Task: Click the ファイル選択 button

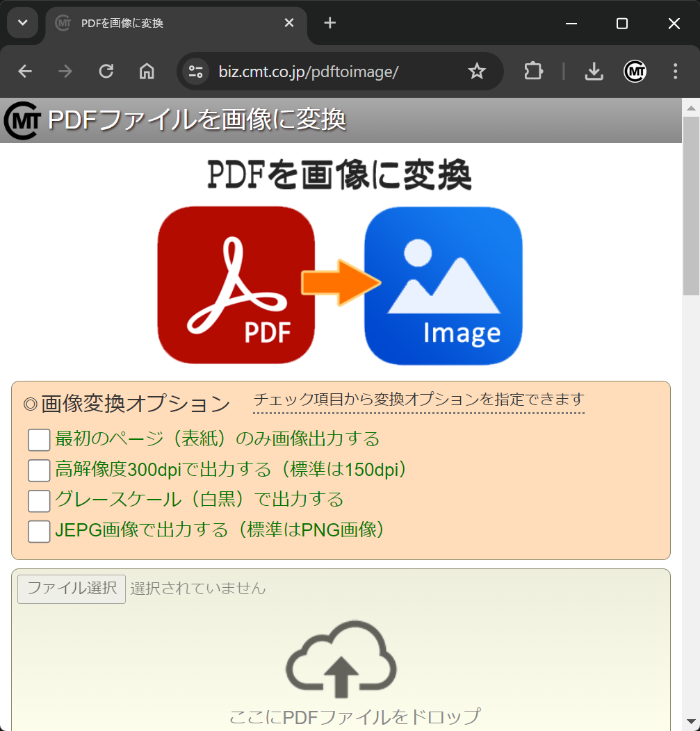Action: click(72, 589)
